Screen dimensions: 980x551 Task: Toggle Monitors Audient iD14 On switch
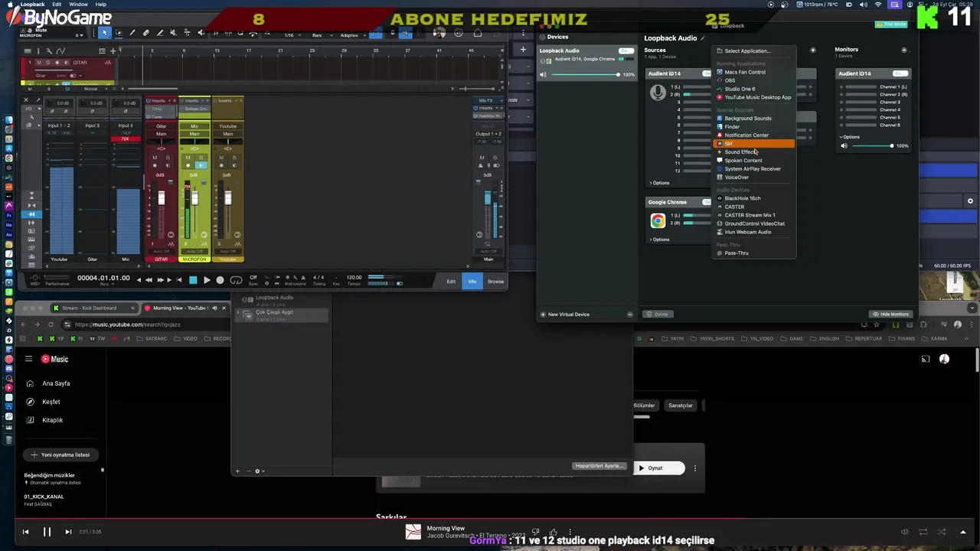(900, 73)
